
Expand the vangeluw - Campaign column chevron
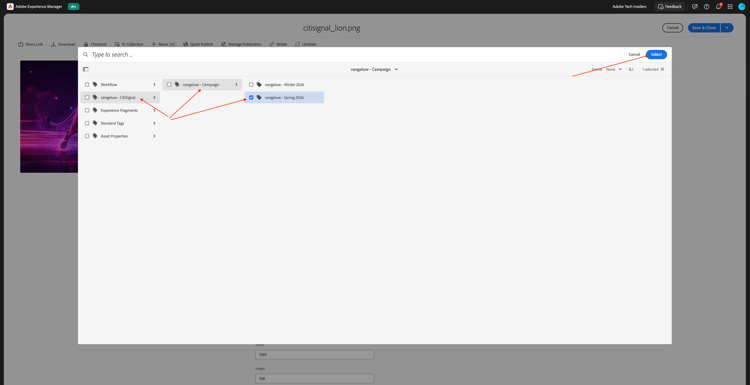click(x=236, y=85)
